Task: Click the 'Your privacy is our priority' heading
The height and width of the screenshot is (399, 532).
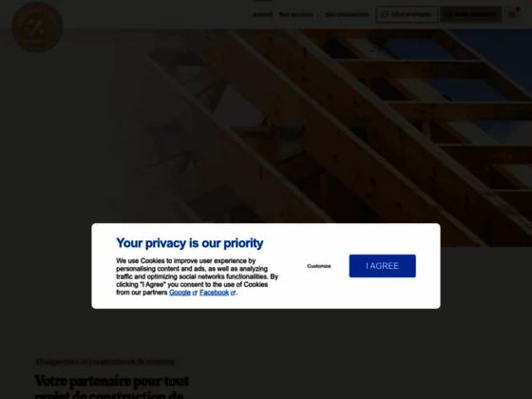Action: 190,243
